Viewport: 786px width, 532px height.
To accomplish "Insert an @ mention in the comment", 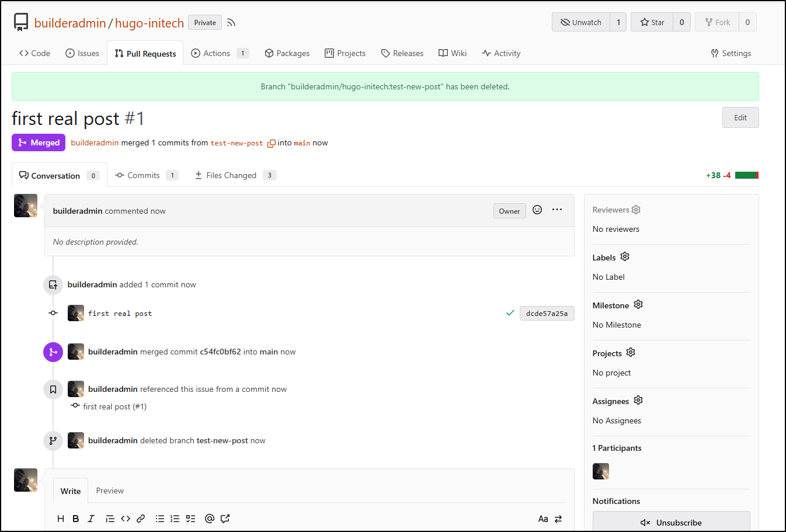I will [209, 519].
